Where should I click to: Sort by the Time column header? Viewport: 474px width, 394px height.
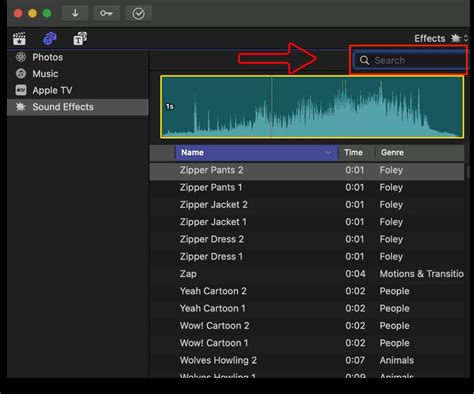(x=357, y=153)
